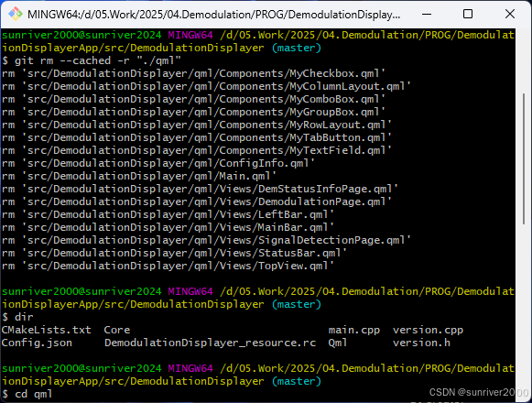This screenshot has width=532, height=403.
Task: Click the MyTabButton.qml rm line
Action: [x=197, y=137]
